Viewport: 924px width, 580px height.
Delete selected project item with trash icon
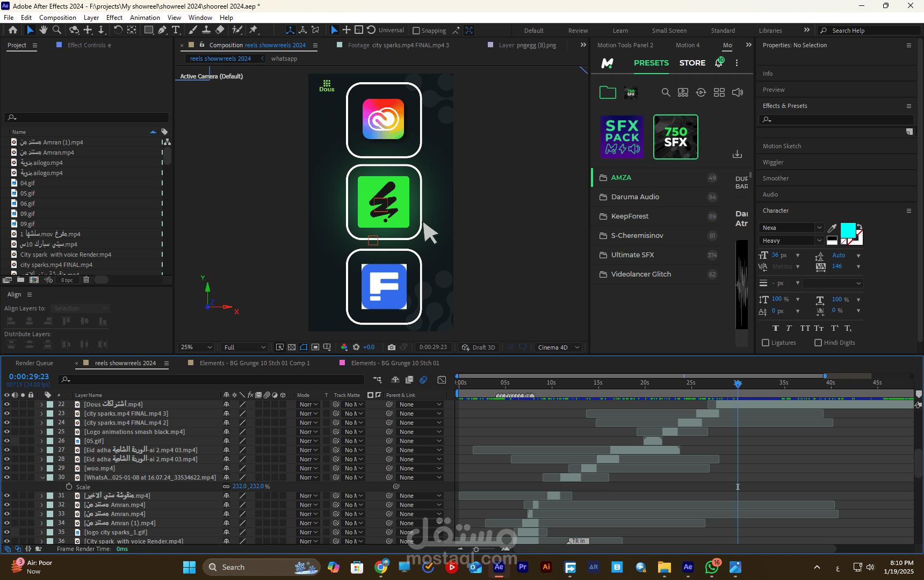86,280
